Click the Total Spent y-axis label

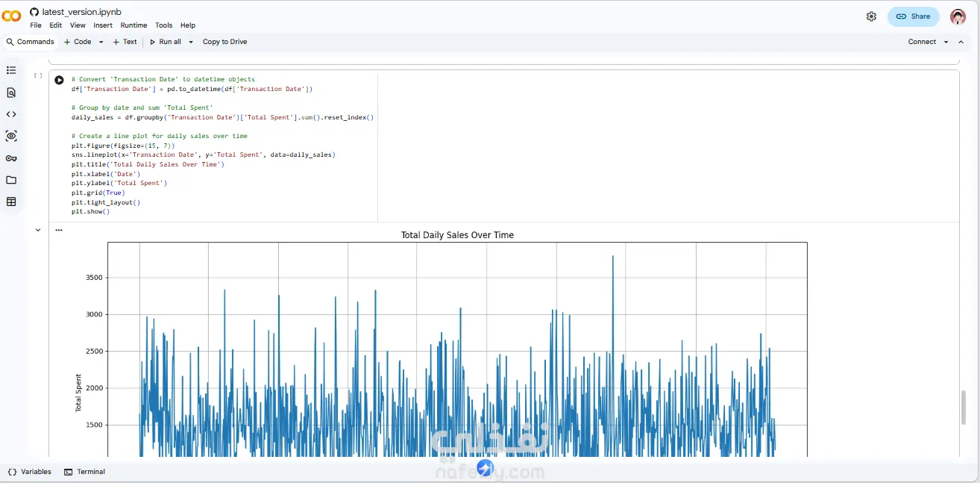coord(78,393)
